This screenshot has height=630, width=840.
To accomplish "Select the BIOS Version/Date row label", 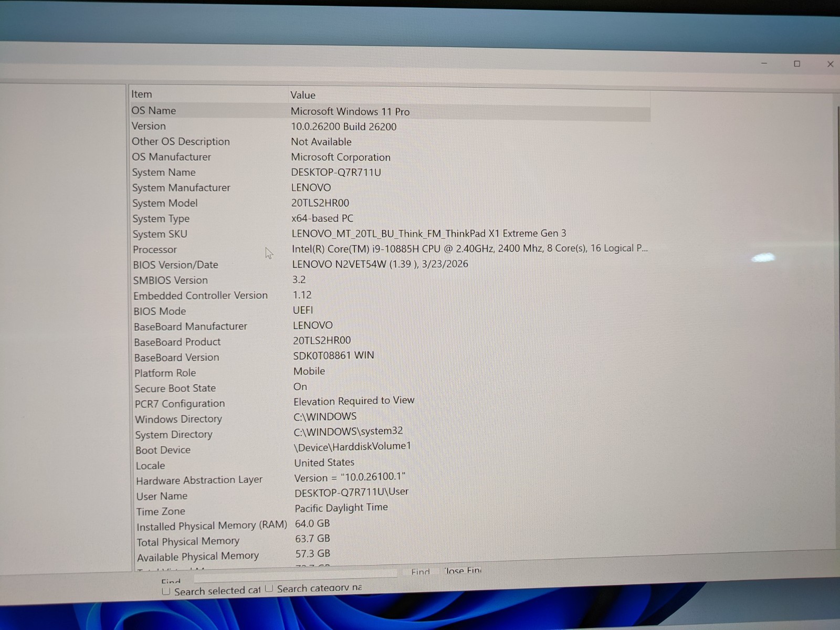I will 175,265.
